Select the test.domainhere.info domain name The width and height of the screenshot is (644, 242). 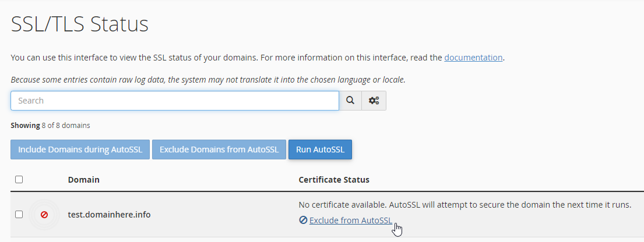coord(109,215)
